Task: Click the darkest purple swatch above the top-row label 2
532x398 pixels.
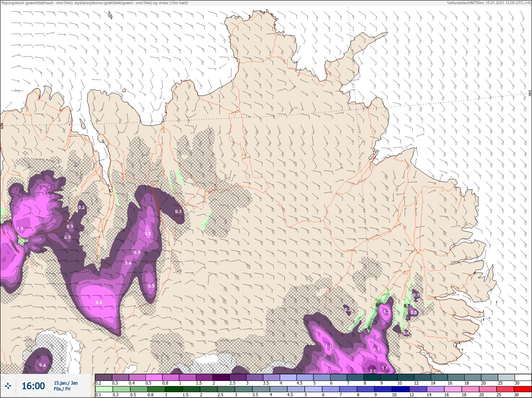Action: pos(221,377)
